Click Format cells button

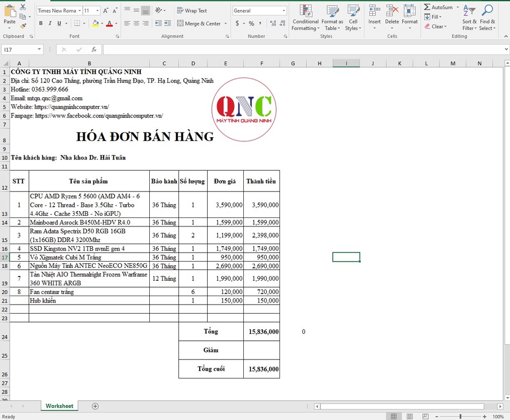pos(410,17)
